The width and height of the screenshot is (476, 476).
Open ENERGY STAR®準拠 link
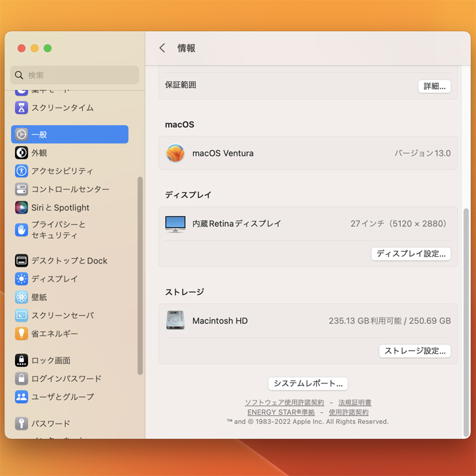pos(281,412)
